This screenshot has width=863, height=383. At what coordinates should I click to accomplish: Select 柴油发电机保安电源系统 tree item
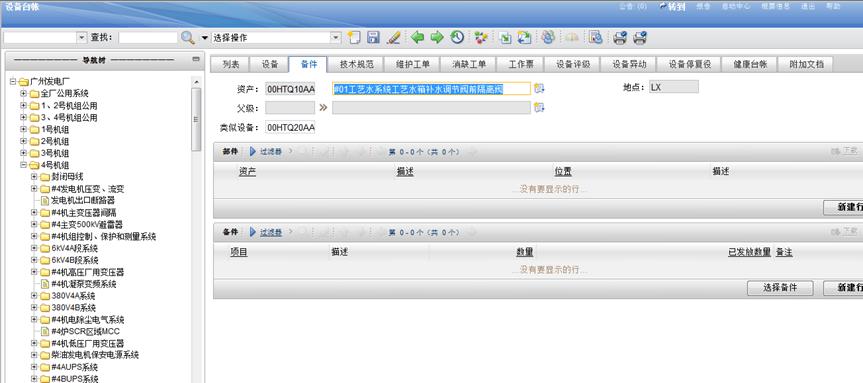coord(95,355)
